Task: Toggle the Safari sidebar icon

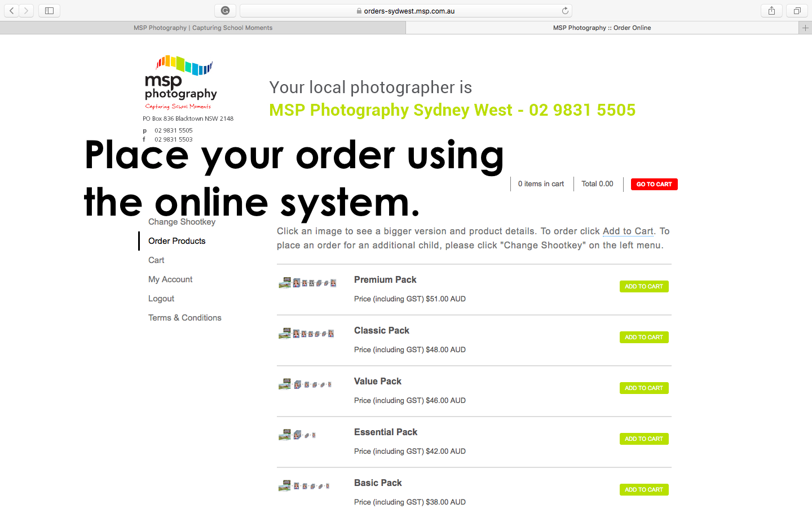Action: point(49,11)
